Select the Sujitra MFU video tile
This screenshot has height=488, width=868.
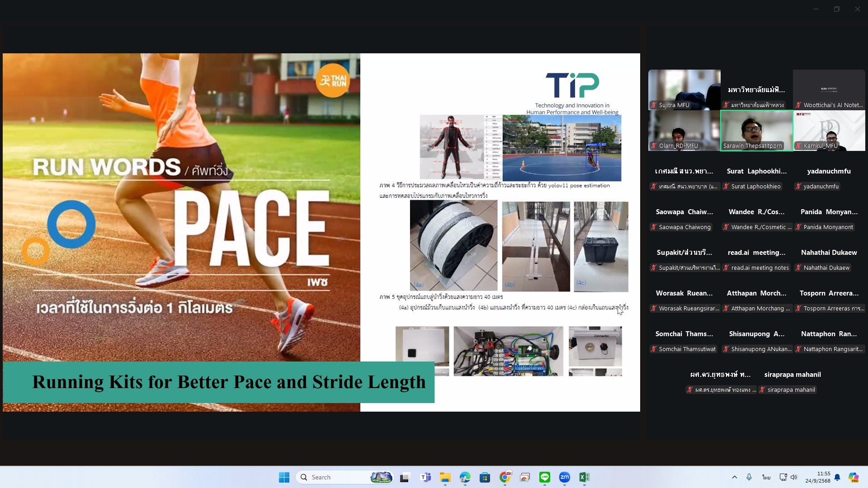click(x=684, y=90)
